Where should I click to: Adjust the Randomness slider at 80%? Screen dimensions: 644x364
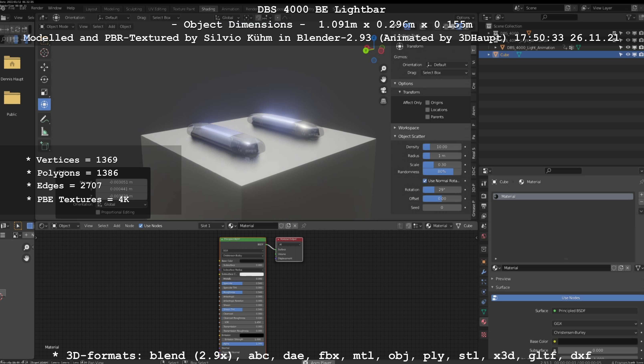pyautogui.click(x=442, y=172)
